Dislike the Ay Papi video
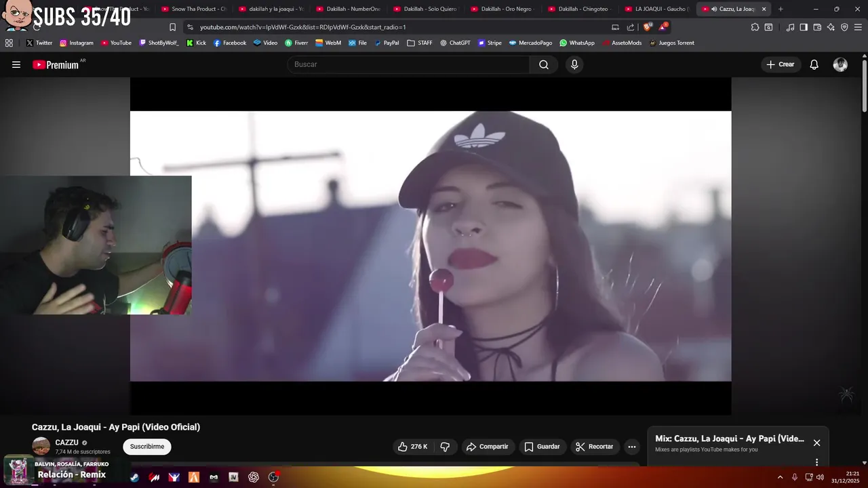 click(445, 447)
